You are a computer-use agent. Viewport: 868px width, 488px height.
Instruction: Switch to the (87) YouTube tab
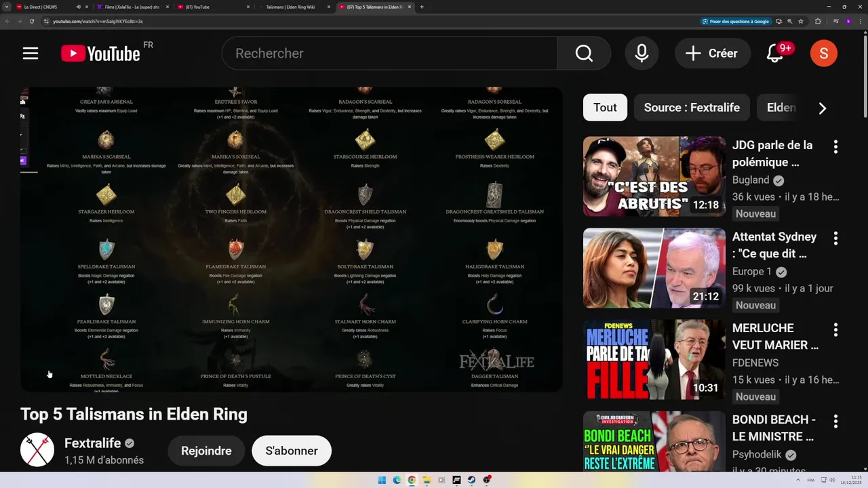[x=214, y=7]
